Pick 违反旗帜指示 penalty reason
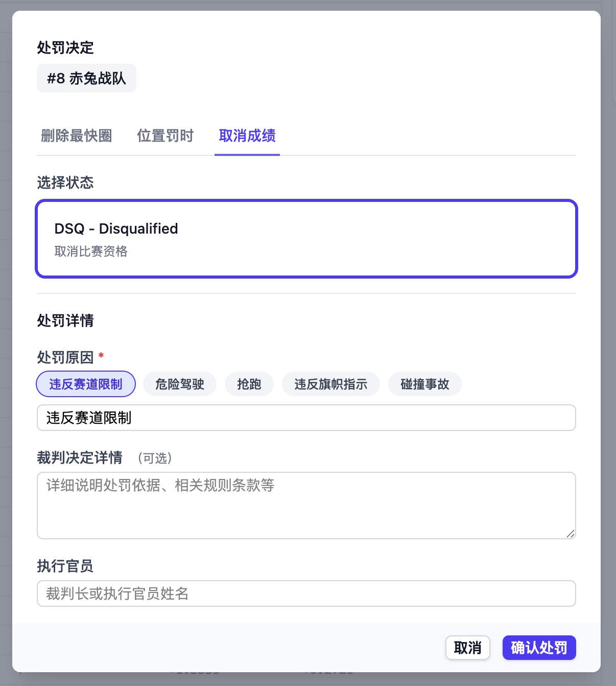Screen dimensions: 616x686 pos(330,384)
